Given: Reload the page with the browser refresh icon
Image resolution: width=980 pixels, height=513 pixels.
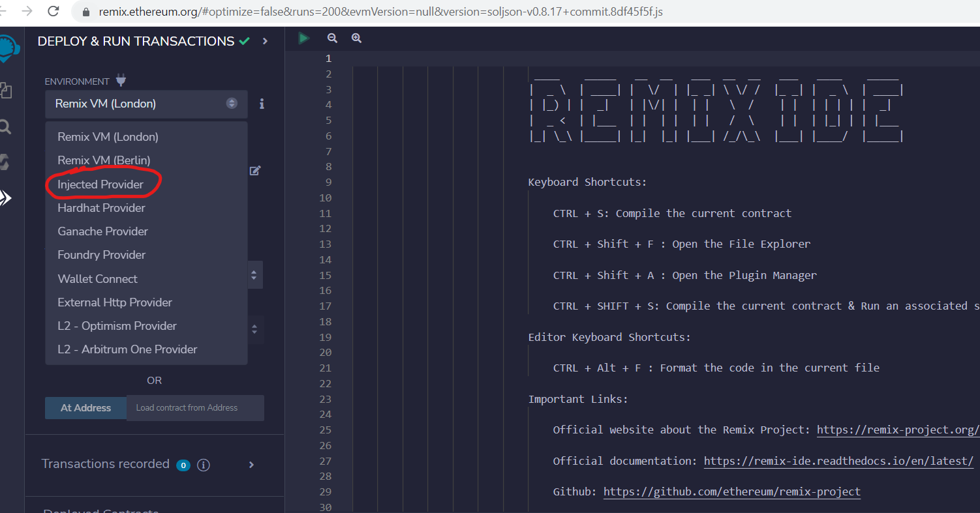Looking at the screenshot, I should 54,11.
